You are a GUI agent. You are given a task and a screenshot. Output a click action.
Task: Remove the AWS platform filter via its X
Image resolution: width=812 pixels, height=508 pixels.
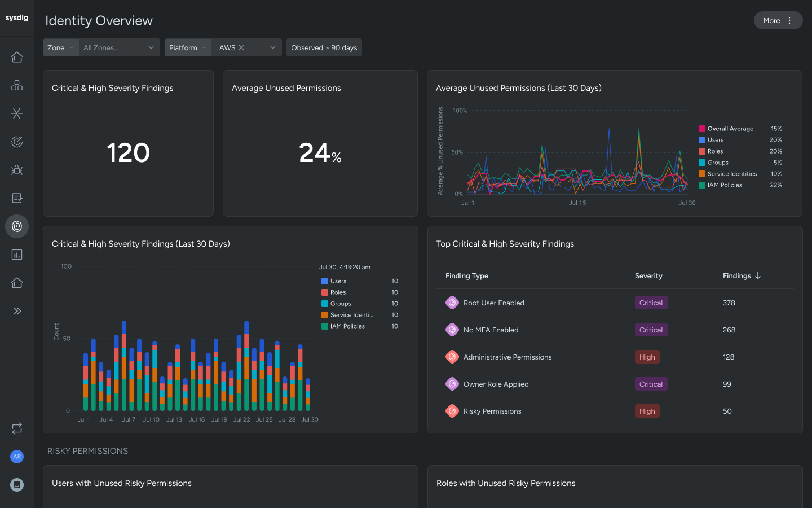point(241,47)
